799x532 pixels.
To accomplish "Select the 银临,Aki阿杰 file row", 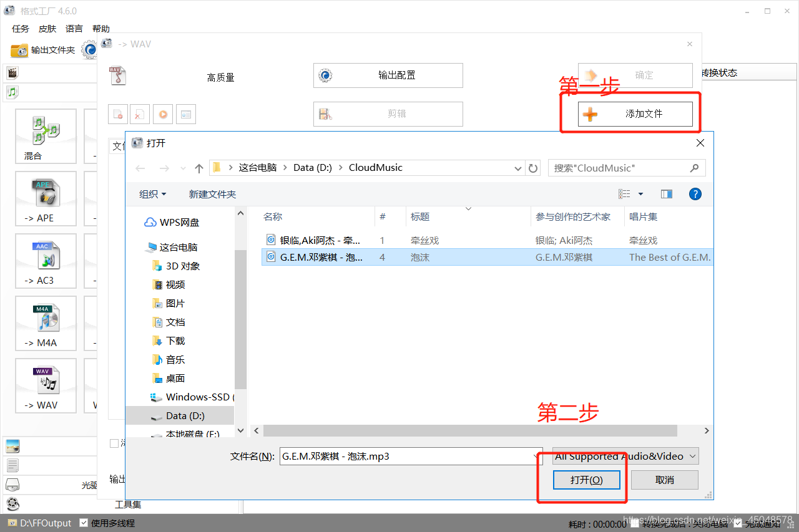I will pos(487,240).
